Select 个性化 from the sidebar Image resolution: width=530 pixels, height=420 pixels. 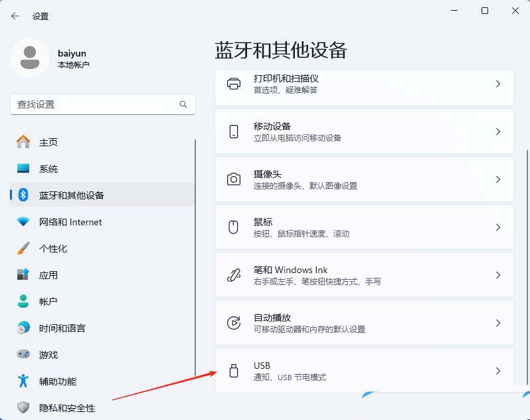coord(53,249)
